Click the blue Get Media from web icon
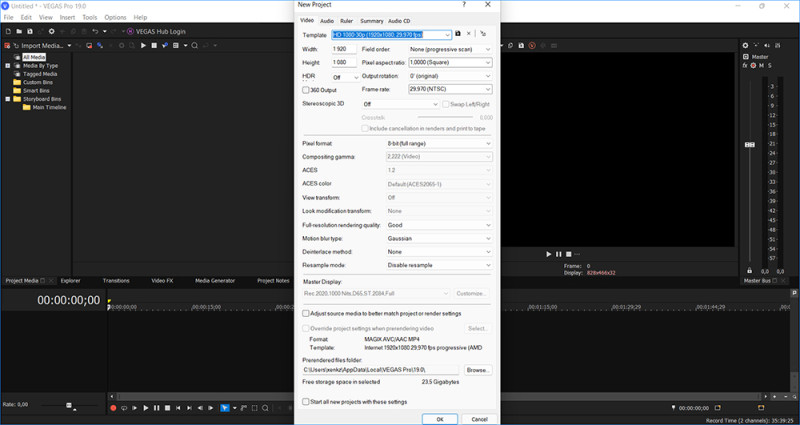Screen dimensions: 800x425 (x=99, y=45)
